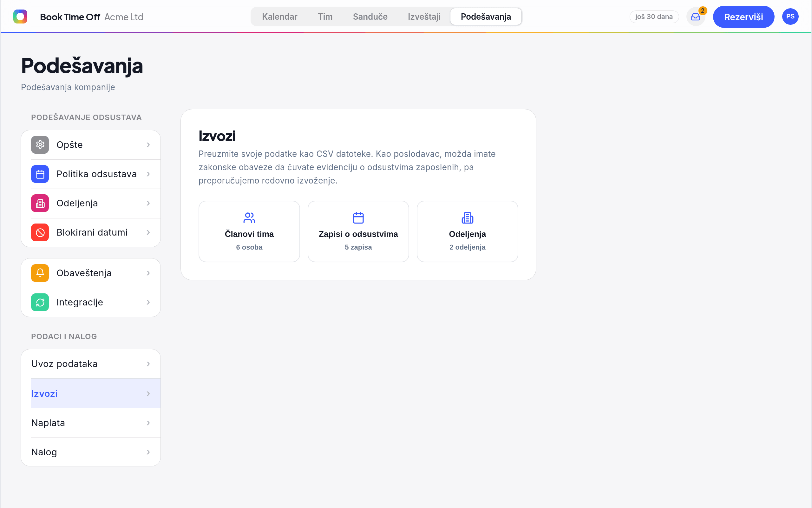Click the još 30 dana trial badge
Screen dimensions: 812x508
(654, 17)
